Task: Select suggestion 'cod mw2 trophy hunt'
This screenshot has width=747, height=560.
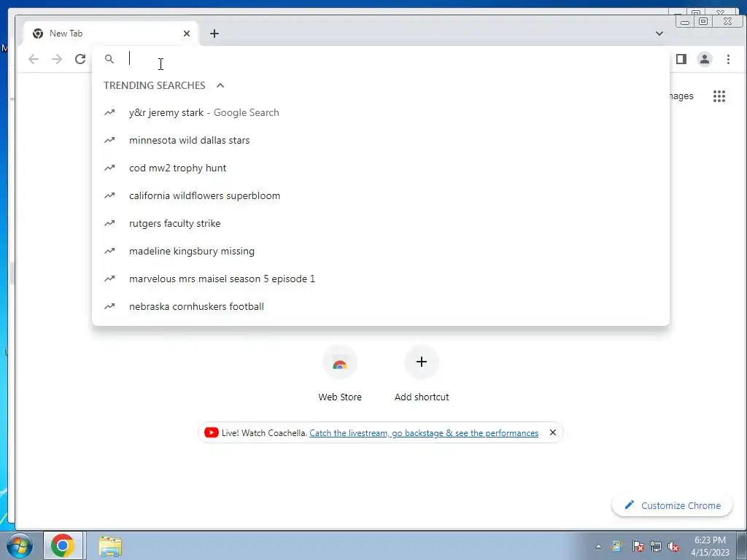Action: click(381, 168)
